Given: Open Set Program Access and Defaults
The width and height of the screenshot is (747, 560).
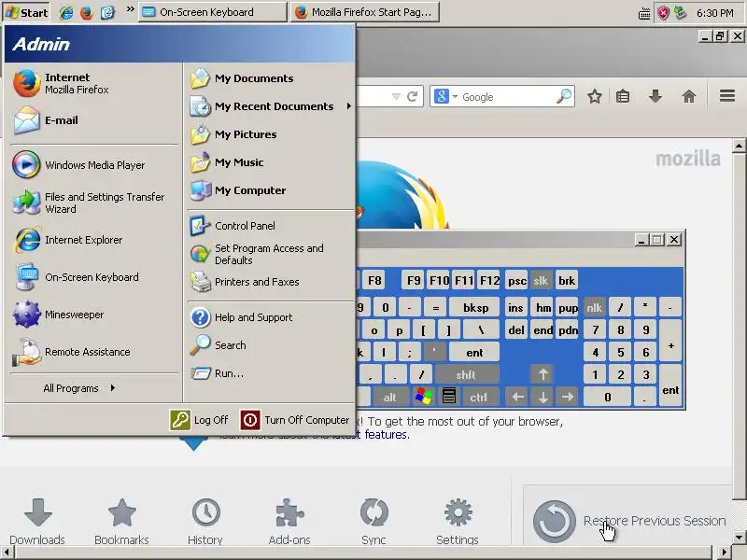Looking at the screenshot, I should (x=271, y=254).
